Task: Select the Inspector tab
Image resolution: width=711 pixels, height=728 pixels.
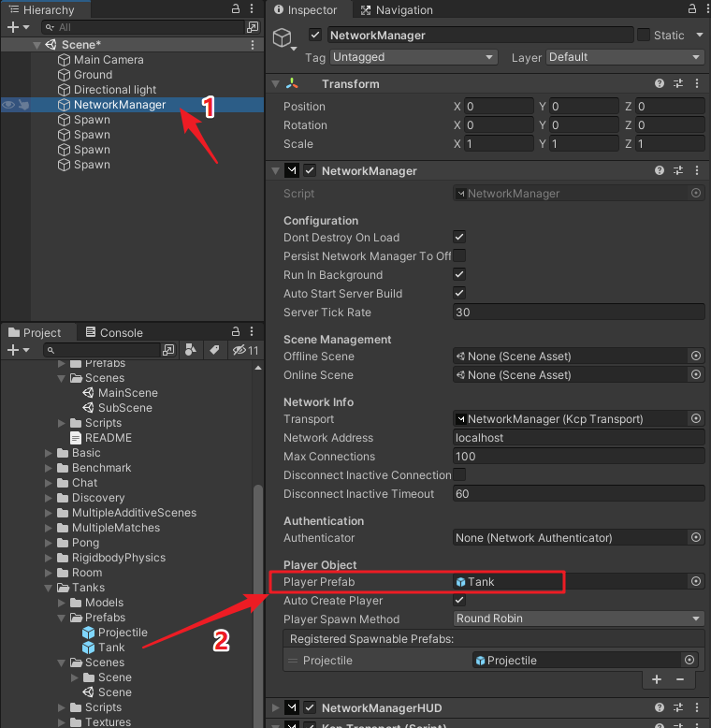Action: tap(305, 9)
